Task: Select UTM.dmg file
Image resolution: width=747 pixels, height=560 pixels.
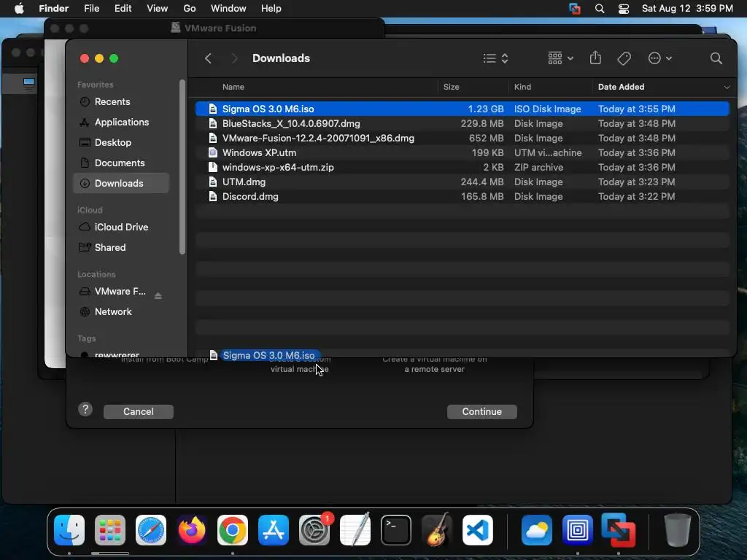Action: (462, 182)
